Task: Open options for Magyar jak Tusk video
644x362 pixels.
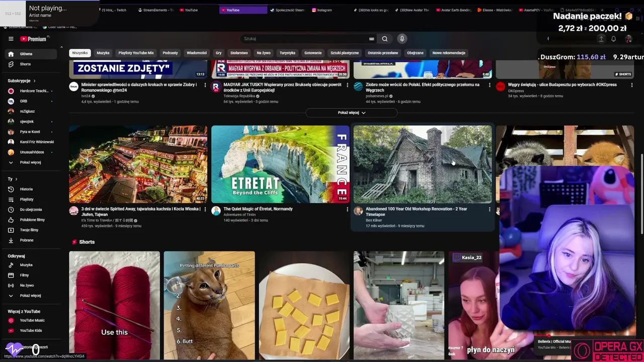Action: pyautogui.click(x=347, y=85)
